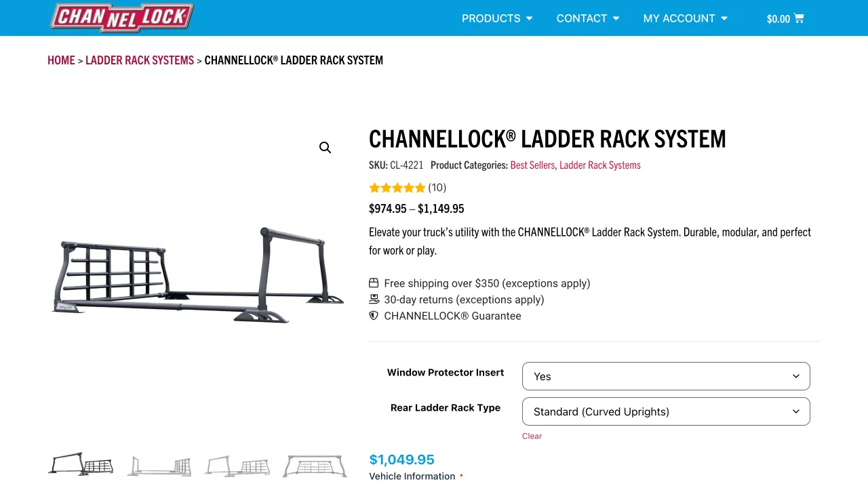Open the LADDER RACK SYSTEMS breadcrumb
This screenshot has height=488, width=868.
coord(140,60)
